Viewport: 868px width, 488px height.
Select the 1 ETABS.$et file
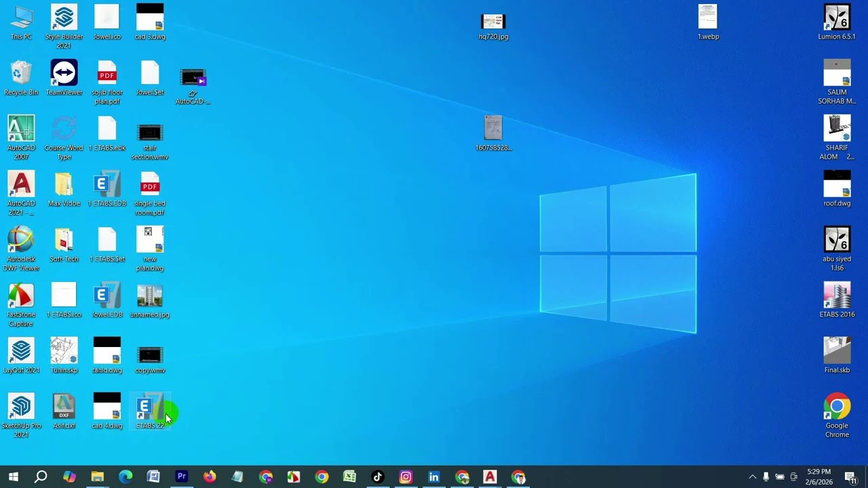click(106, 245)
